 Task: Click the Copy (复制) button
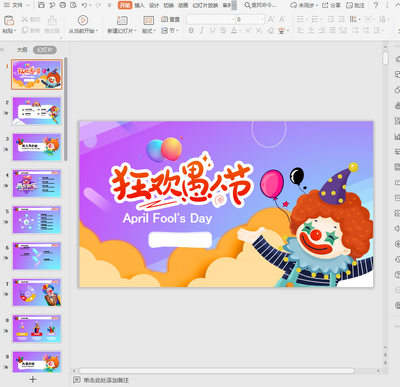[x=31, y=31]
